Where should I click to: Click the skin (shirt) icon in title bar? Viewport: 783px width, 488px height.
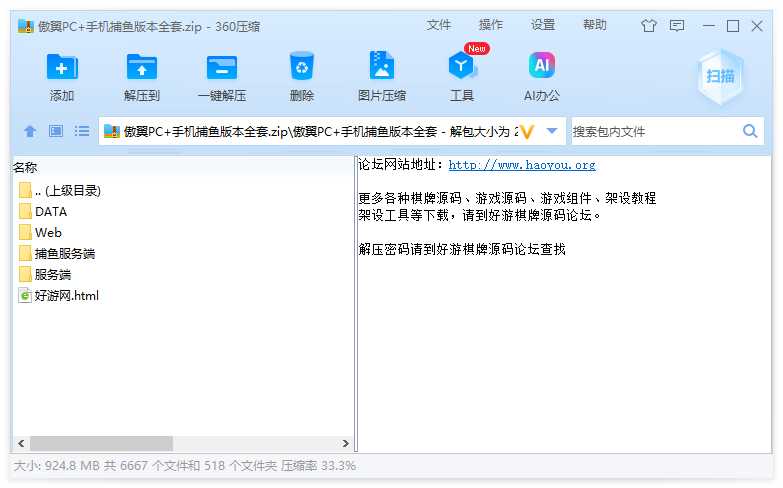649,25
